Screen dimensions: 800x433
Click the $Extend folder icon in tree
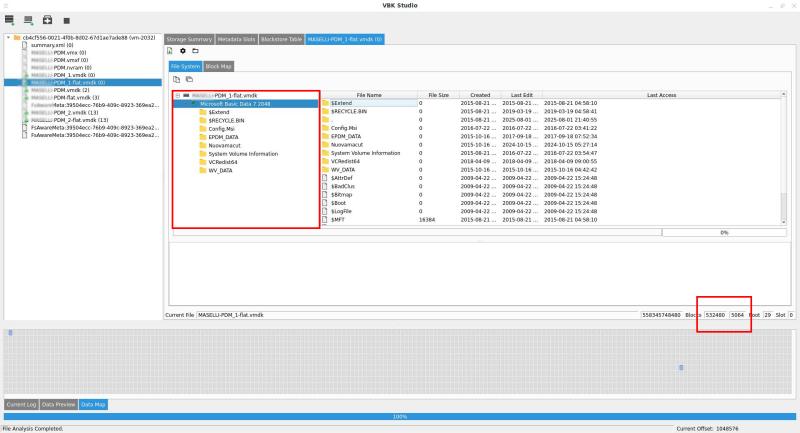coord(203,112)
